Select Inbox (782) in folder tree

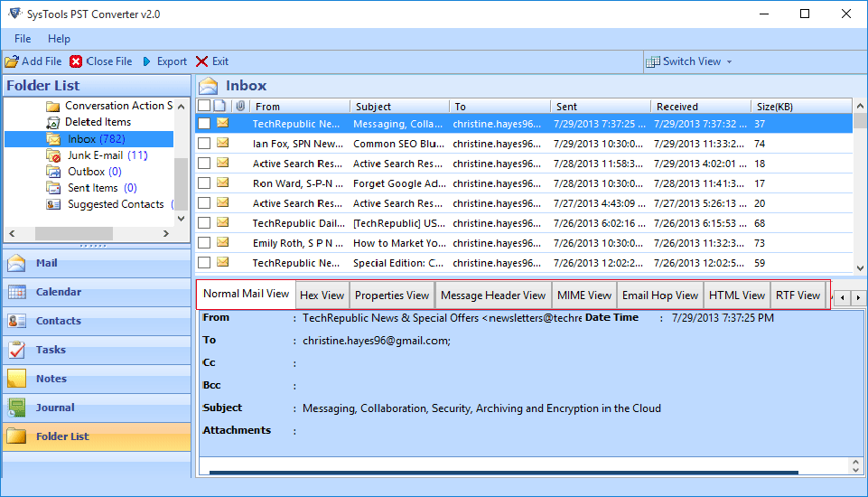[89, 139]
